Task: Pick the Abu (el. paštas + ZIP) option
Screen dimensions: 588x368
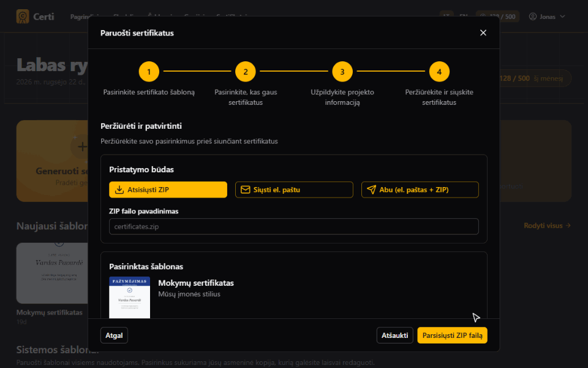Action: coord(420,190)
